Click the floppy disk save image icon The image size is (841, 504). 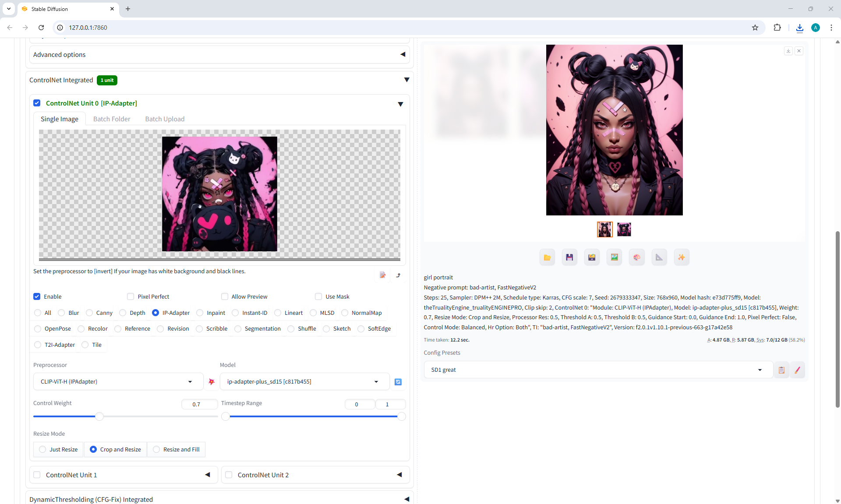569,257
